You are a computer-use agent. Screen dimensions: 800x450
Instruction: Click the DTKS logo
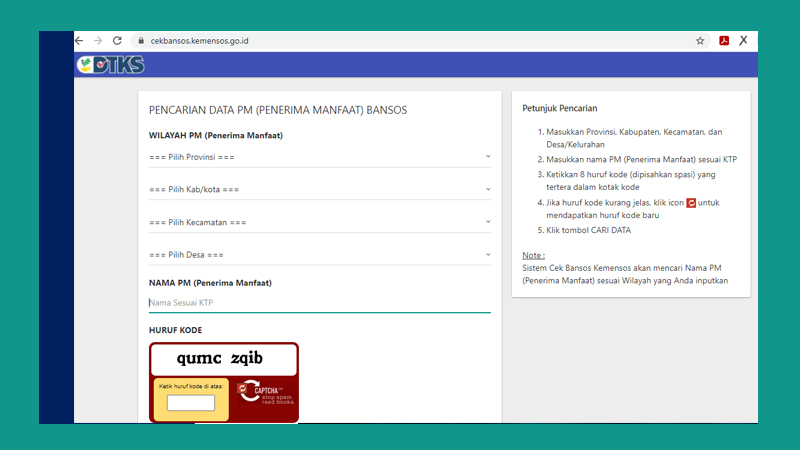click(x=111, y=65)
